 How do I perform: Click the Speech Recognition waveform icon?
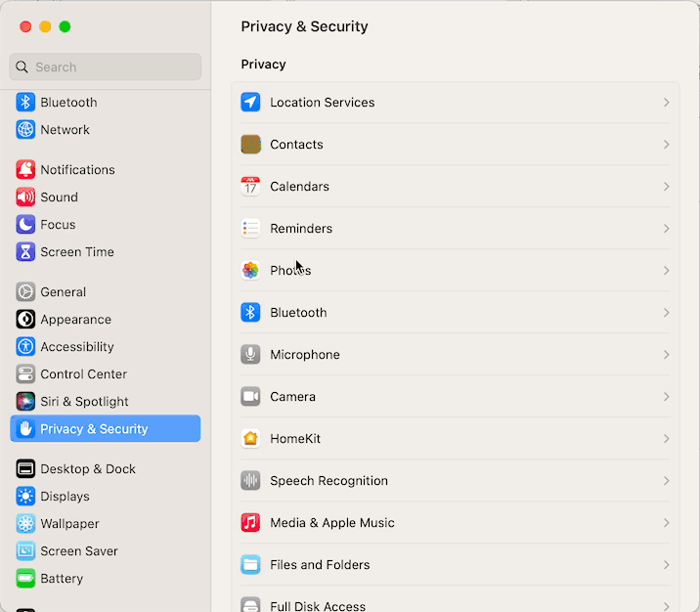tap(250, 481)
